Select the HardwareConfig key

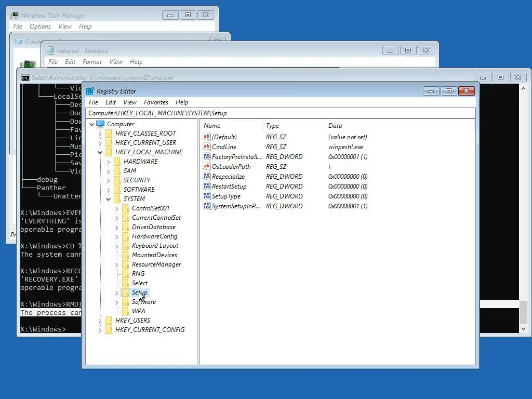[154, 236]
